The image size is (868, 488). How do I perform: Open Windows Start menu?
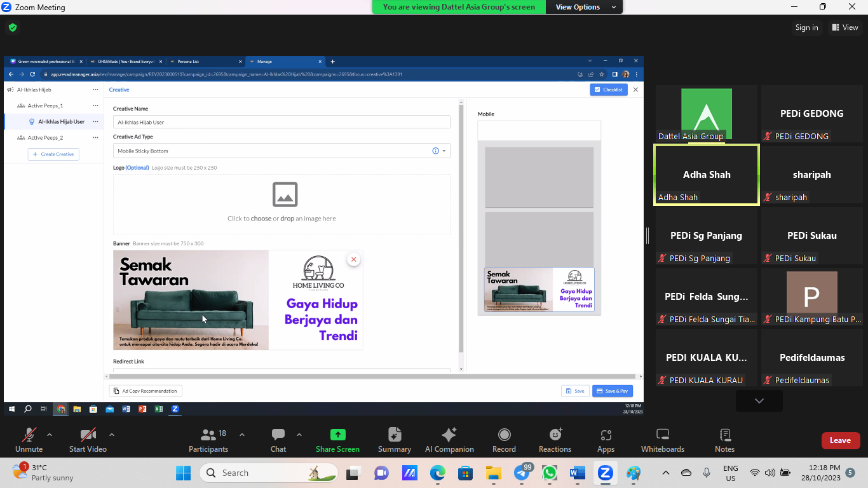pyautogui.click(x=183, y=473)
